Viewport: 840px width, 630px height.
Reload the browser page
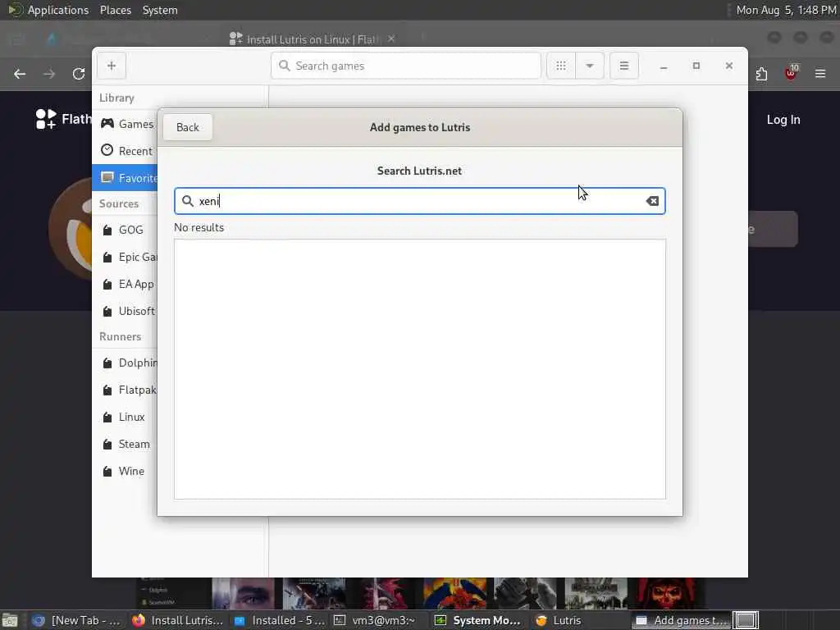point(79,74)
